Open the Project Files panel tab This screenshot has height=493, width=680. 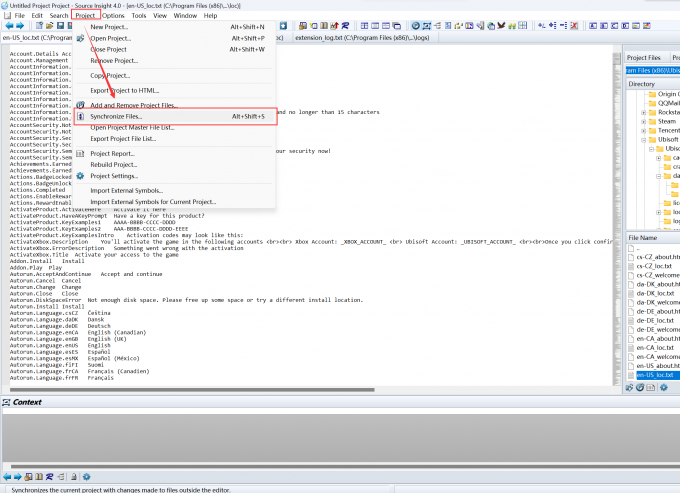(644, 58)
